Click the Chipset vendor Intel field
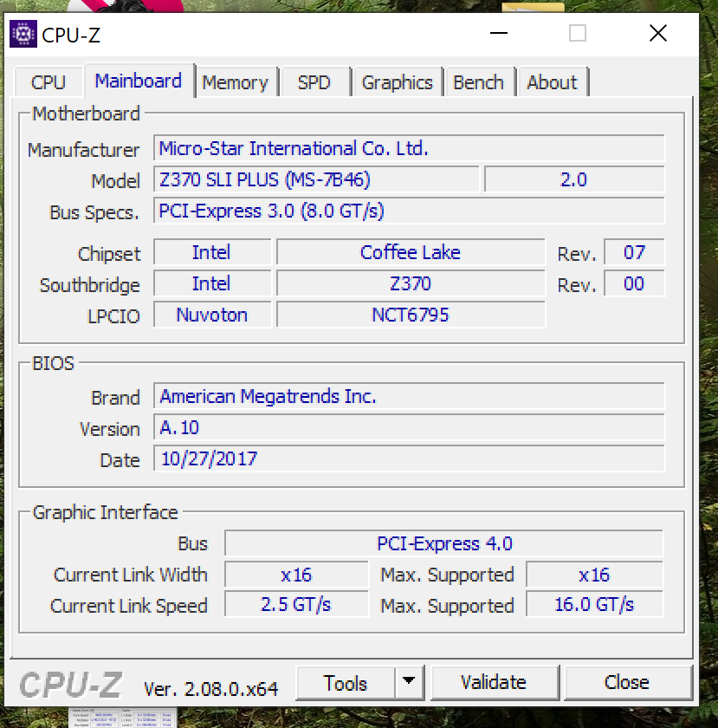The height and width of the screenshot is (728, 718). coord(212,252)
